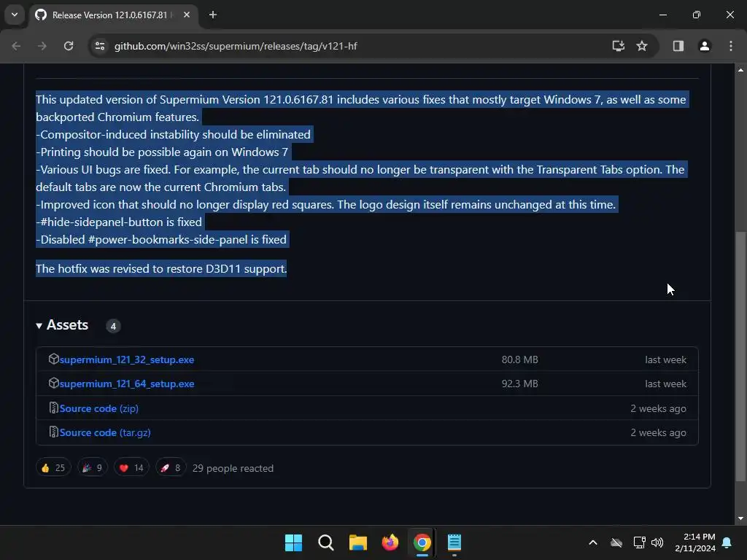Image resolution: width=747 pixels, height=560 pixels.
Task: Click the '29 people reacted' text
Action: tap(233, 468)
